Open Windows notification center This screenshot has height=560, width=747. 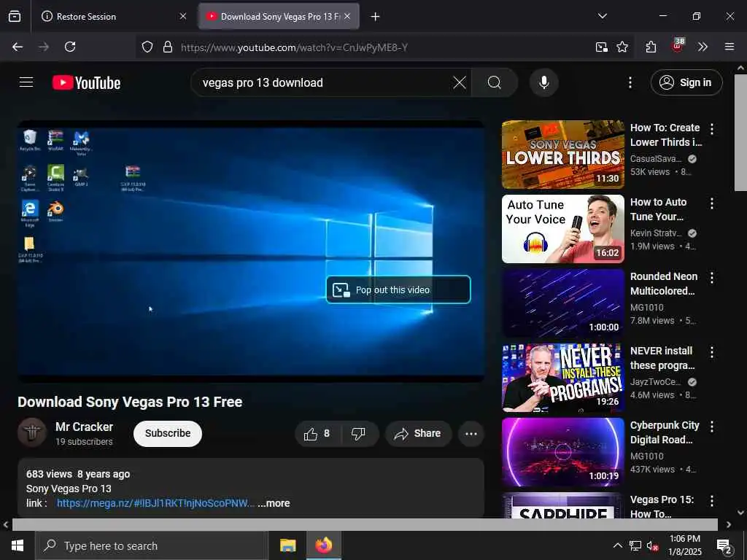(x=724, y=546)
